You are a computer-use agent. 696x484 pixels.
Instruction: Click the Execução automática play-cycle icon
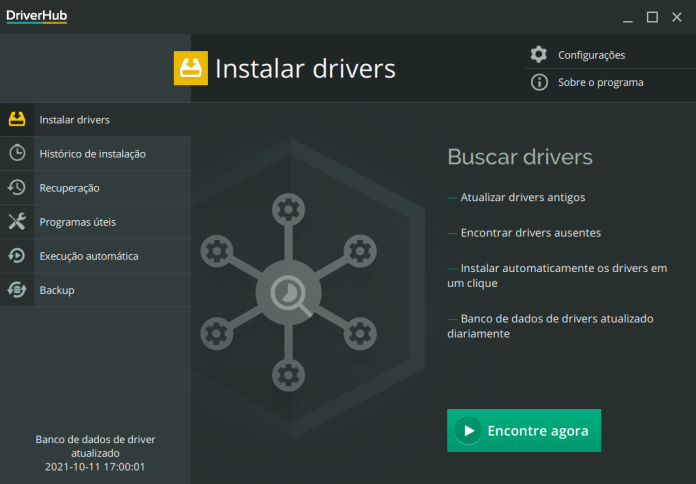tap(17, 256)
